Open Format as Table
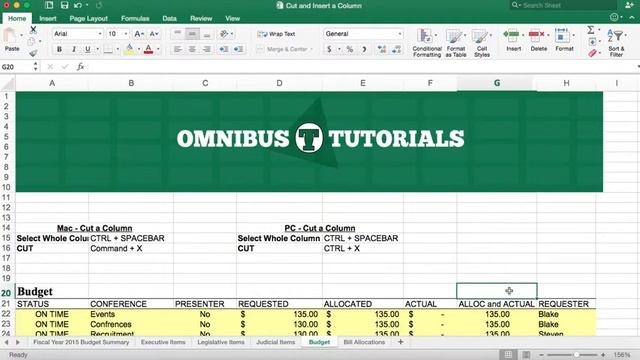This screenshot has height=360, width=640. click(456, 43)
